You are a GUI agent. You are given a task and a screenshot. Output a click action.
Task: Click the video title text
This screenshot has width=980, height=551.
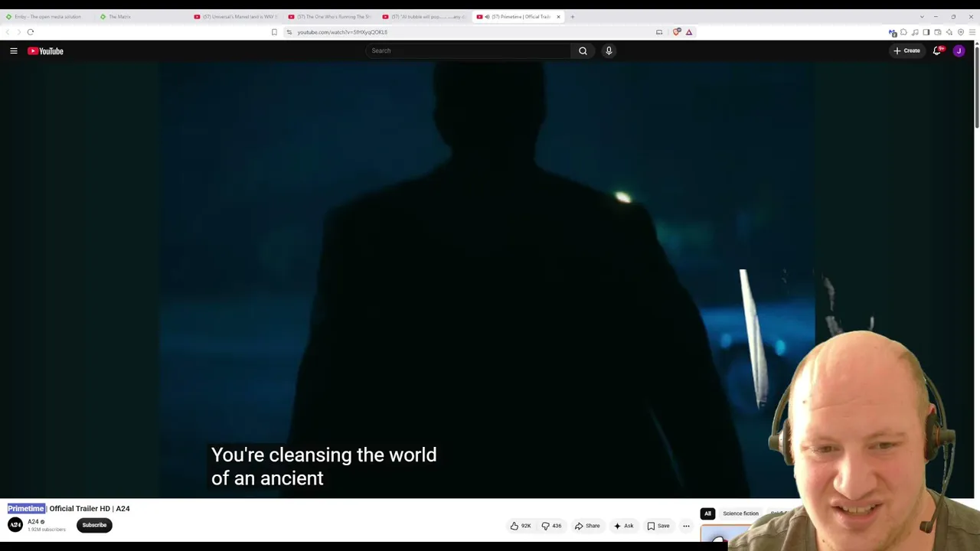pyautogui.click(x=69, y=508)
